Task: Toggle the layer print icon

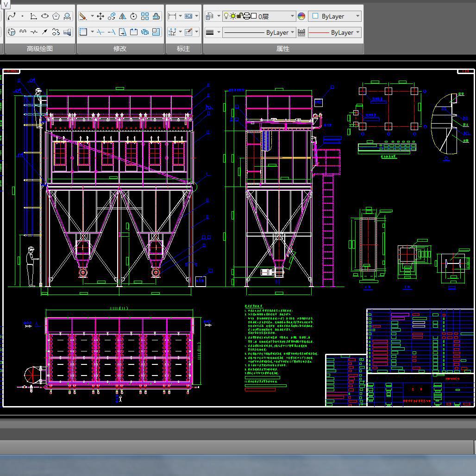Action: [x=246, y=16]
